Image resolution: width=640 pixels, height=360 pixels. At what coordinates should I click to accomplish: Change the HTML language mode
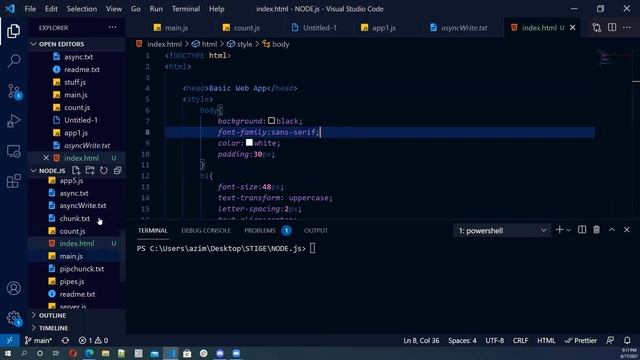[x=546, y=340]
